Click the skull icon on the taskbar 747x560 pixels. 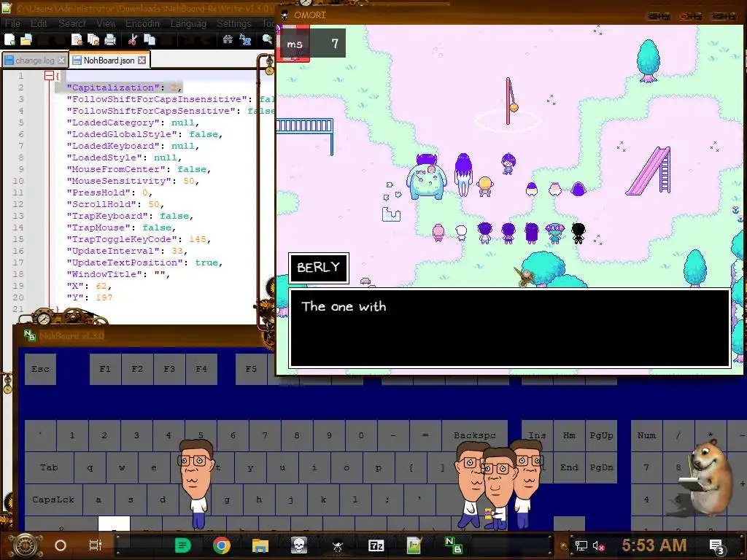click(299, 545)
